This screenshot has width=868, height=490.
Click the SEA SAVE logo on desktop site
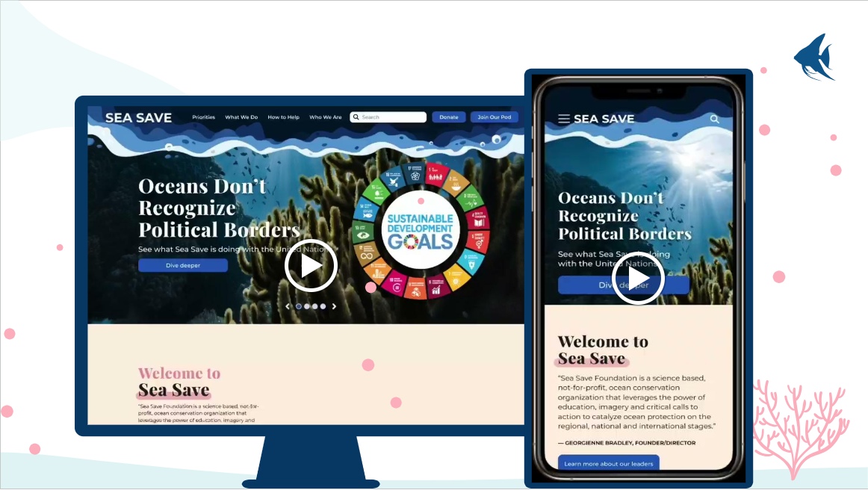(138, 117)
